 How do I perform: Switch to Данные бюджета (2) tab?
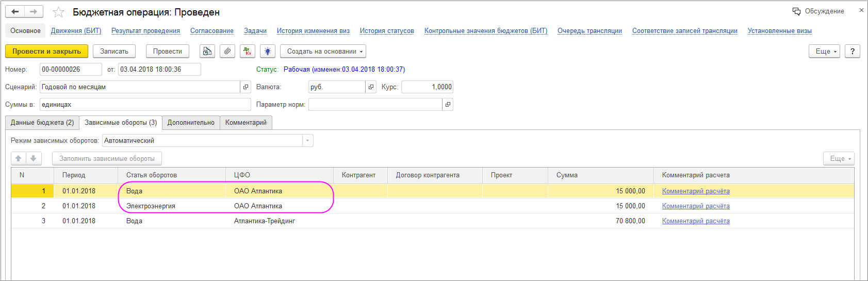tap(42, 123)
